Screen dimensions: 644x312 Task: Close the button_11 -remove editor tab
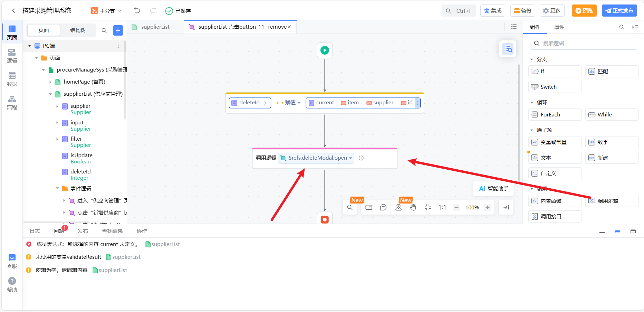[289, 27]
